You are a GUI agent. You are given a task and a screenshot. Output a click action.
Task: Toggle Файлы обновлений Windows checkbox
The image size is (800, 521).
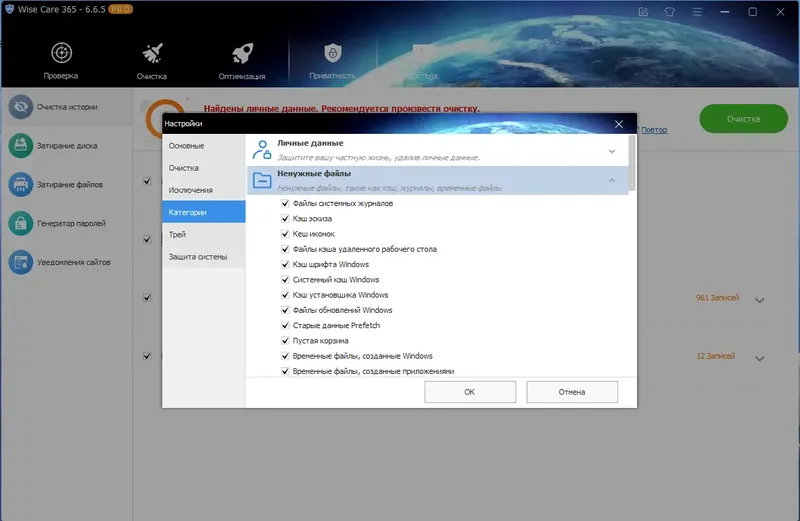pos(285,310)
